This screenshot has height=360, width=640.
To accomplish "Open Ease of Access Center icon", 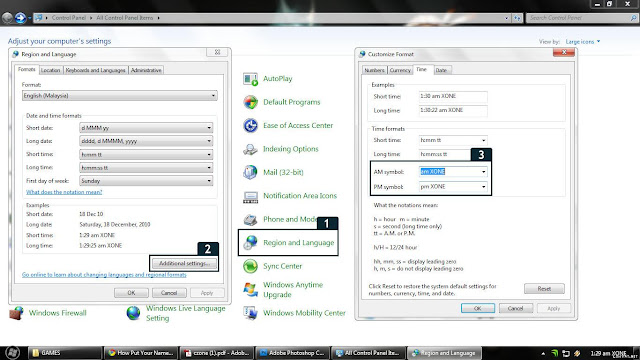I will (250, 125).
